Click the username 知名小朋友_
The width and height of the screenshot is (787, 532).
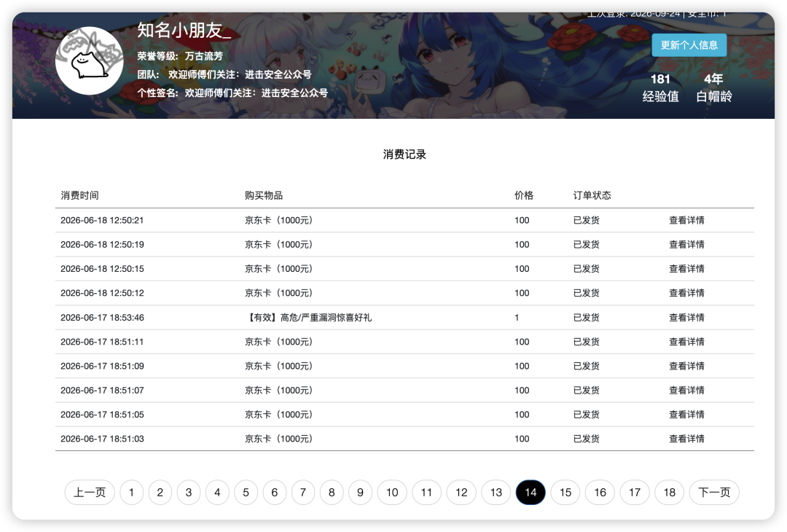tap(184, 30)
